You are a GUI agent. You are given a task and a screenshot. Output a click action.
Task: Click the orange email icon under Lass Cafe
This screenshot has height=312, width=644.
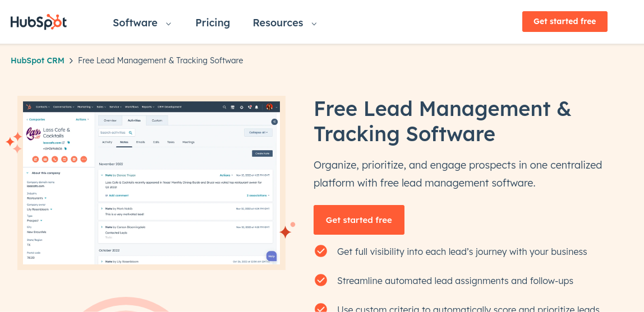(x=45, y=159)
